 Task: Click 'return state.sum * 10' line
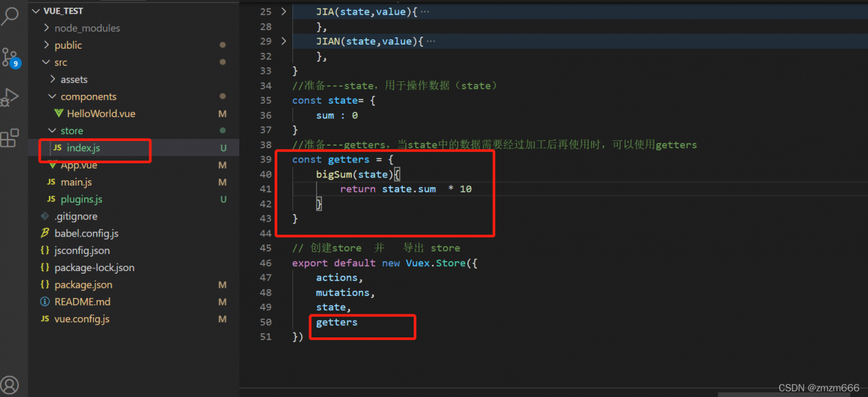[x=406, y=189]
